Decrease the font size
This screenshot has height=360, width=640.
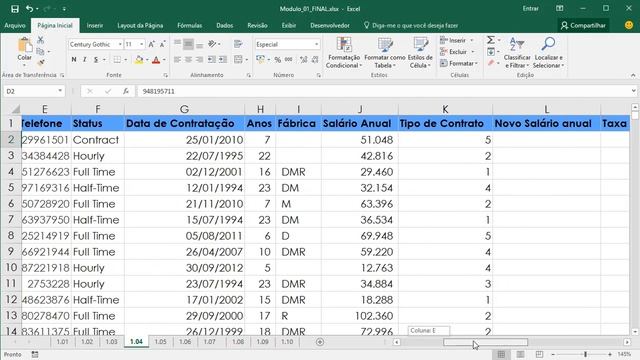pos(162,44)
